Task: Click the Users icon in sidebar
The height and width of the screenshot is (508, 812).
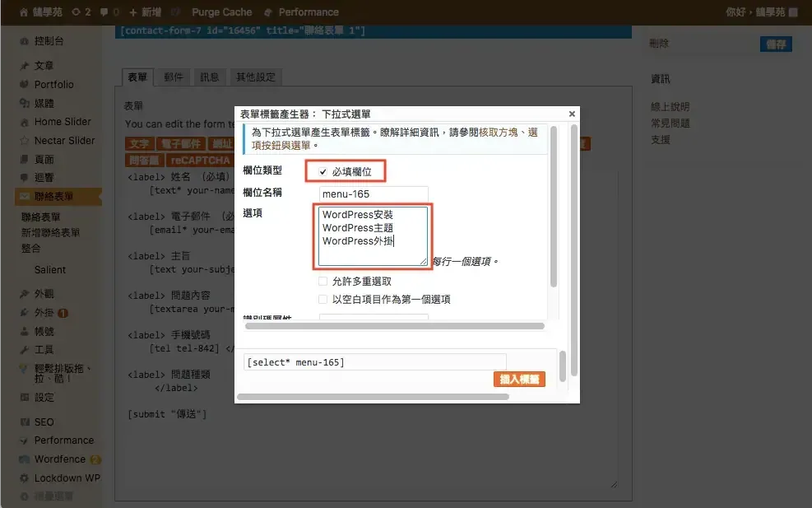Action: click(x=24, y=331)
